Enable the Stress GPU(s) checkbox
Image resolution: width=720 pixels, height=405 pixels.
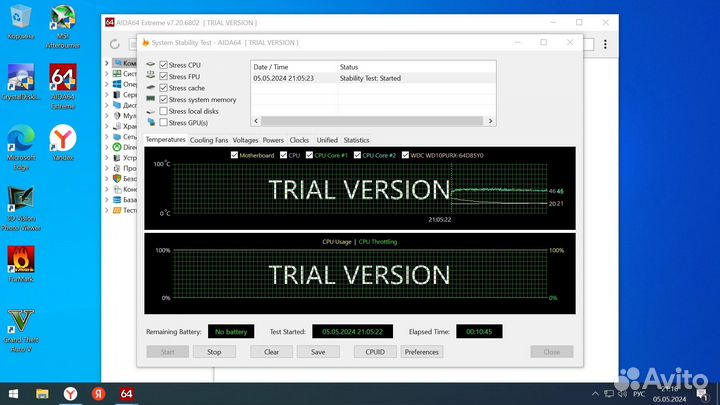(x=163, y=123)
